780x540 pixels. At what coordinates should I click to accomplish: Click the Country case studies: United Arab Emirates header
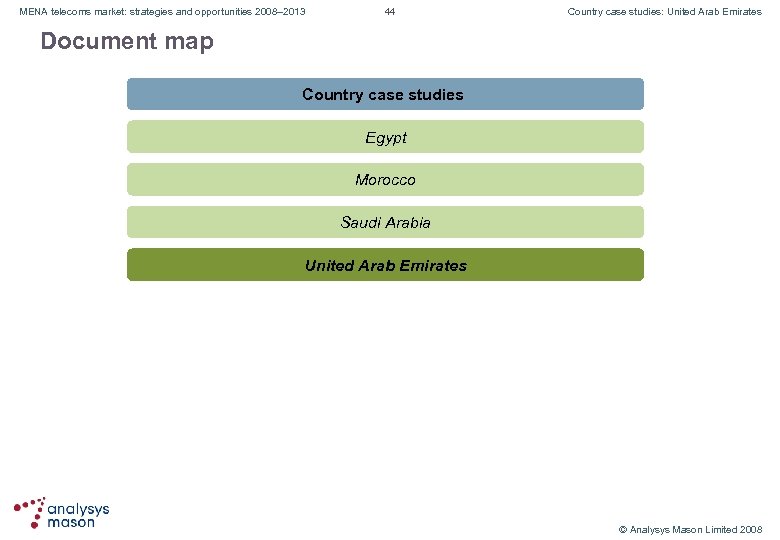(664, 11)
